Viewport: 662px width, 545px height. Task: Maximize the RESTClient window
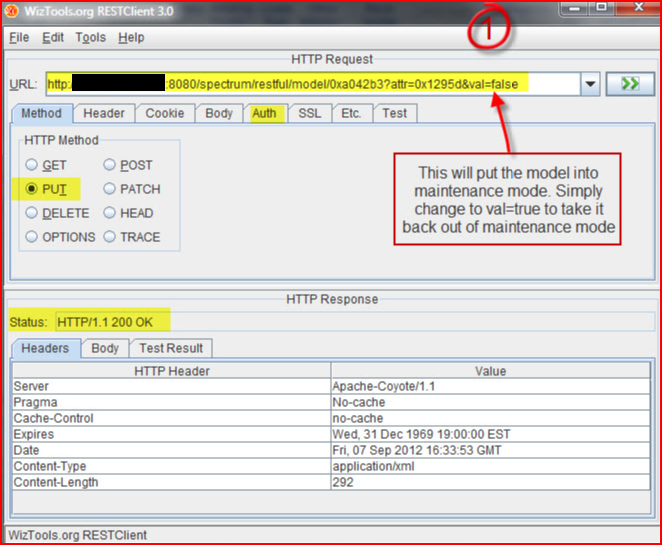[x=601, y=8]
